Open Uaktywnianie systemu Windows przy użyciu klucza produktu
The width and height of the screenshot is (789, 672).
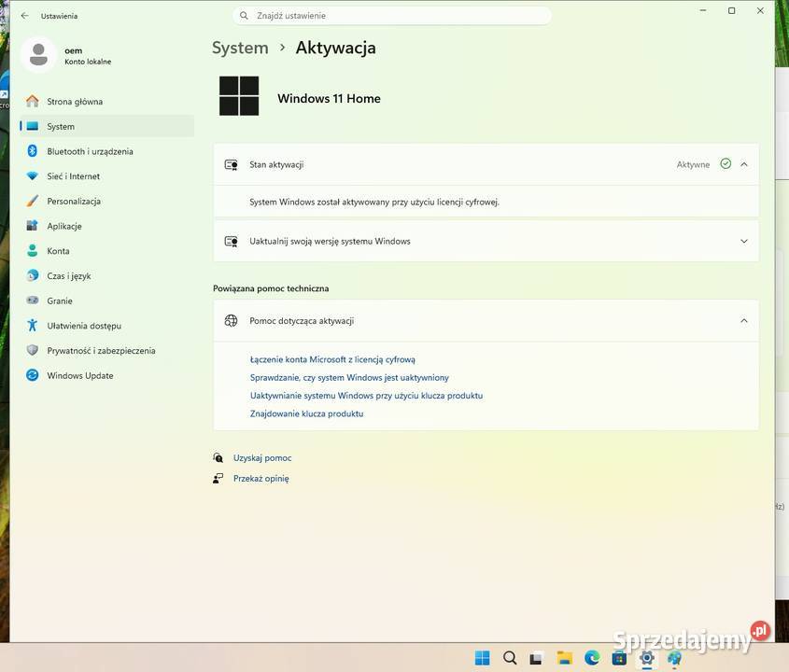(366, 396)
